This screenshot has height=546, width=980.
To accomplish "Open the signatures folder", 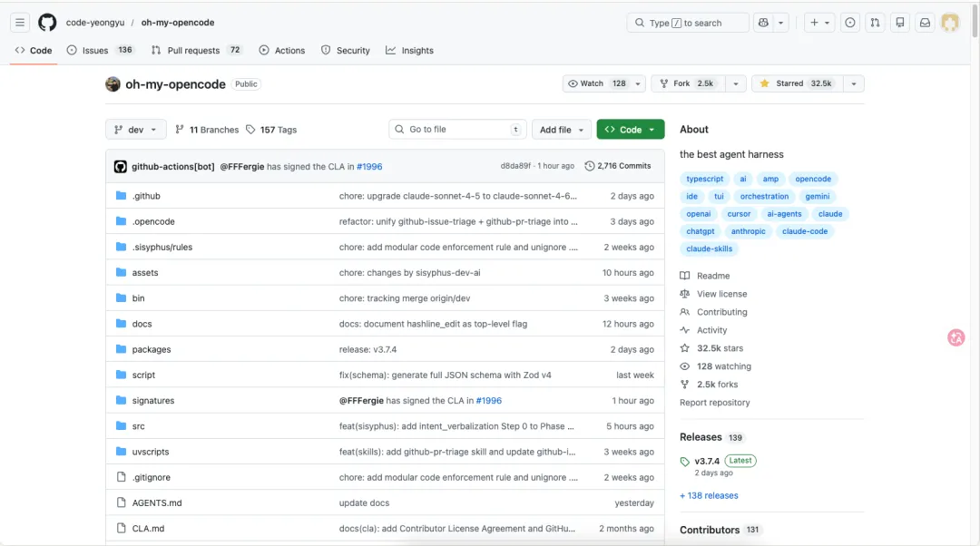I will [x=153, y=401].
